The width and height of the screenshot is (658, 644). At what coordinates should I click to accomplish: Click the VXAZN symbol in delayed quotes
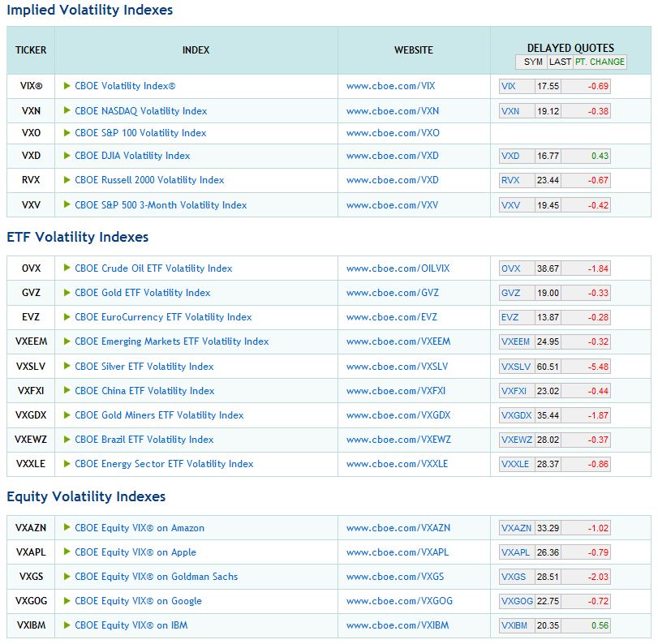[x=517, y=528]
